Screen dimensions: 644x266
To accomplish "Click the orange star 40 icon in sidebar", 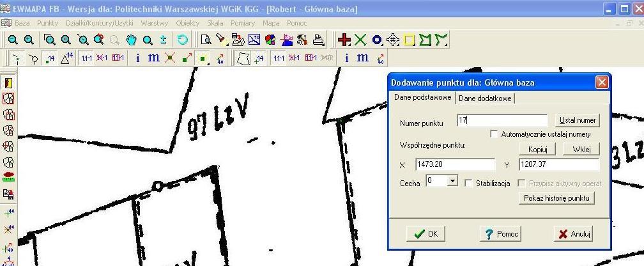I will point(8,230).
